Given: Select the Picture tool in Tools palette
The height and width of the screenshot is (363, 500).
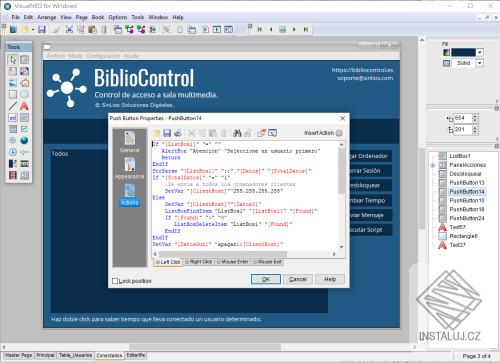Looking at the screenshot, I should pos(13,83).
